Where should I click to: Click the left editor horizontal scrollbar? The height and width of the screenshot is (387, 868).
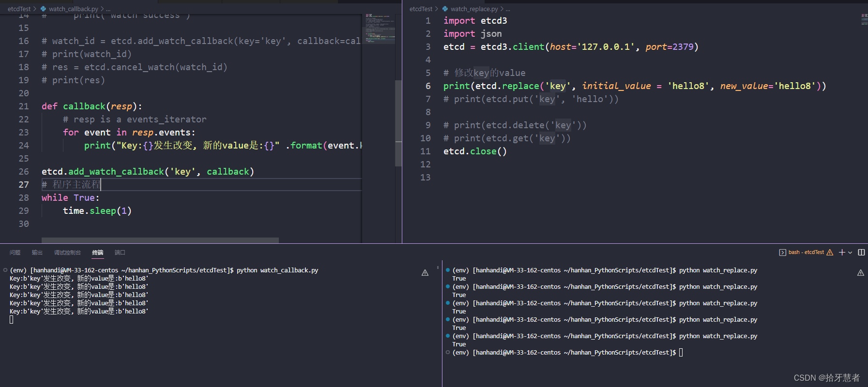(x=160, y=240)
